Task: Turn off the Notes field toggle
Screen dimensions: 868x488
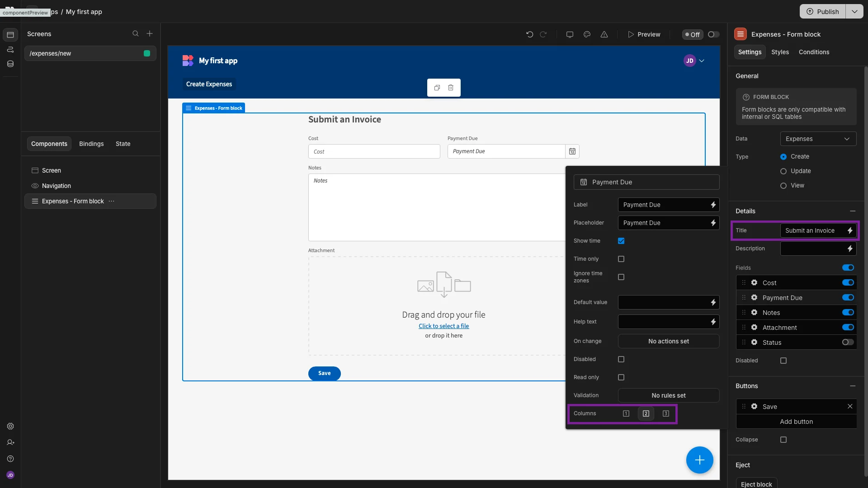Action: coord(848,313)
